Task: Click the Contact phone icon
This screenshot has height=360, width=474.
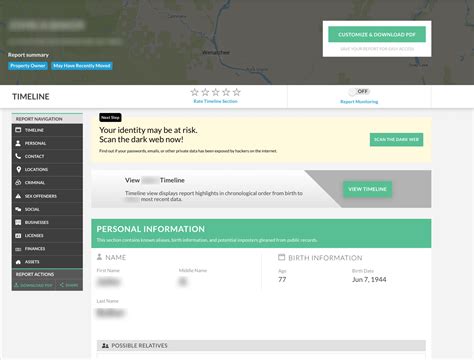Action: pyautogui.click(x=18, y=156)
